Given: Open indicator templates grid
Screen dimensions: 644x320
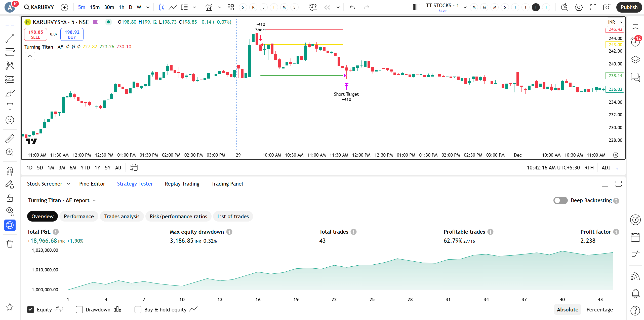Looking at the screenshot, I should 230,7.
